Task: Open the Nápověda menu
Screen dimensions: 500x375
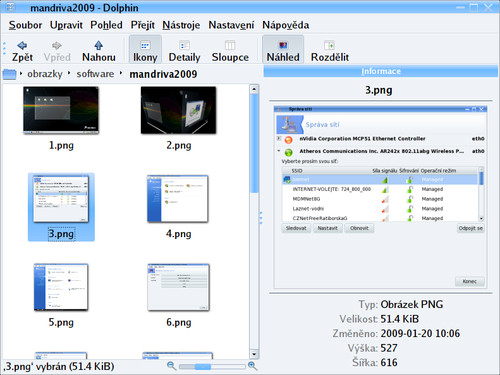Action: [285, 25]
